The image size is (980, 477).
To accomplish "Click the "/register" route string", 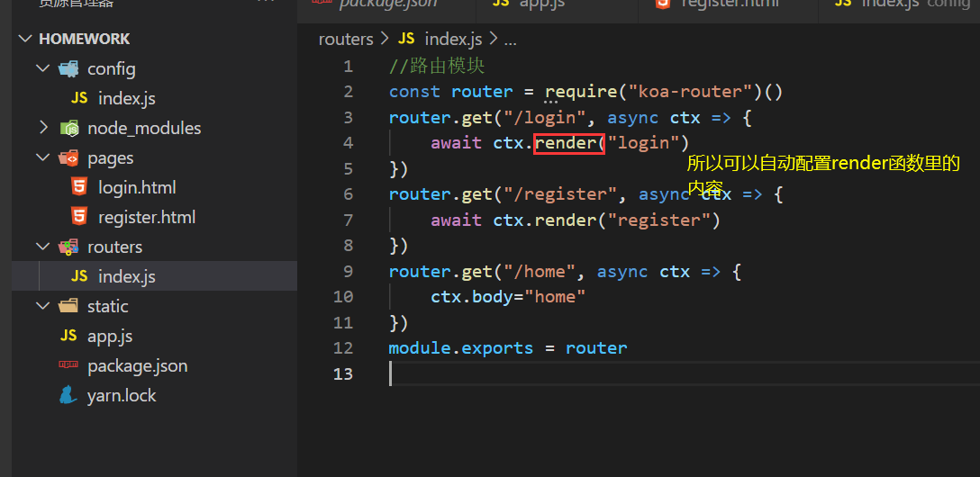I will point(560,194).
